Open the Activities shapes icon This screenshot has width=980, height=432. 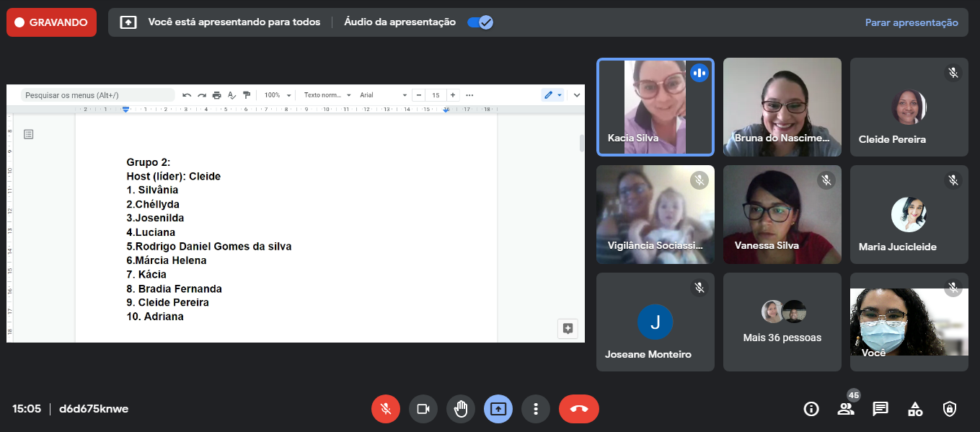point(914,409)
